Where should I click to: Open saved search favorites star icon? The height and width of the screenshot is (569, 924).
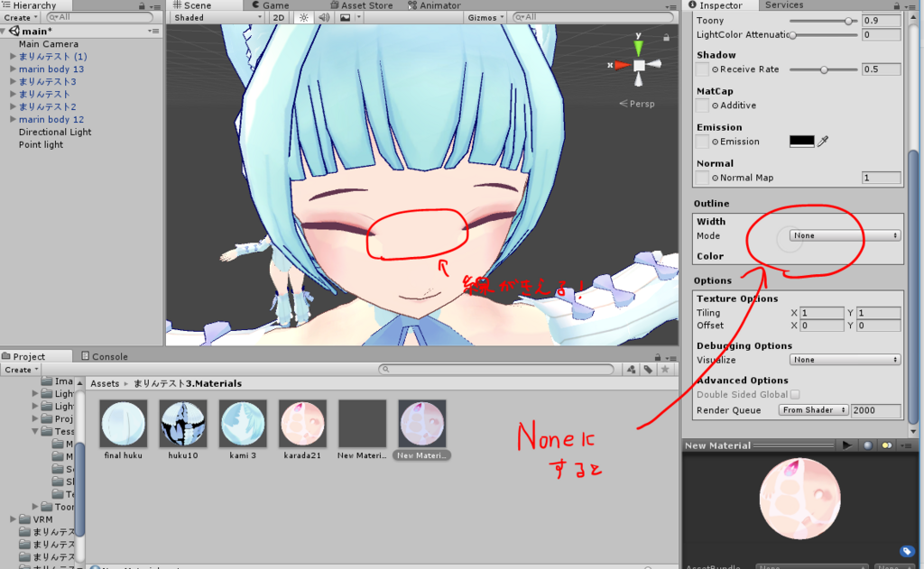[665, 370]
